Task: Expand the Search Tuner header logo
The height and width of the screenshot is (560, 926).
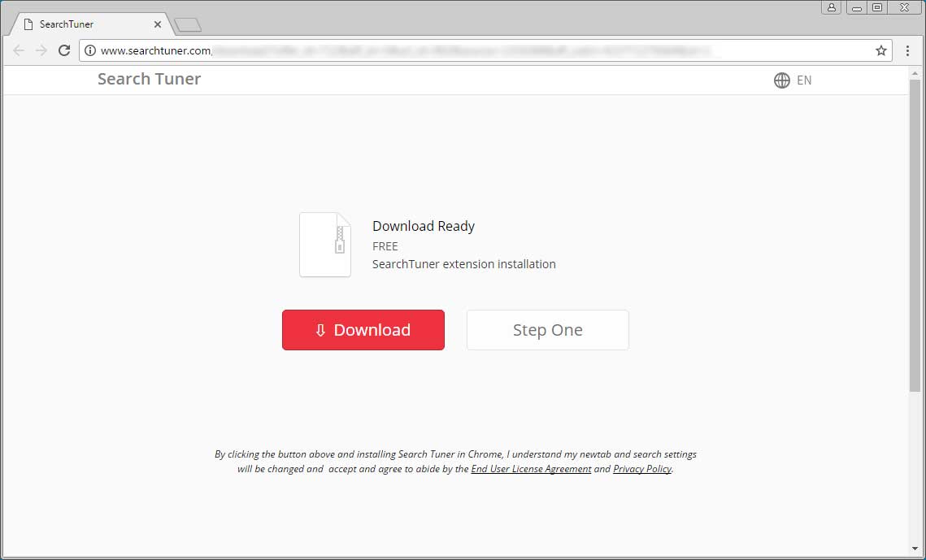Action: pyautogui.click(x=149, y=78)
